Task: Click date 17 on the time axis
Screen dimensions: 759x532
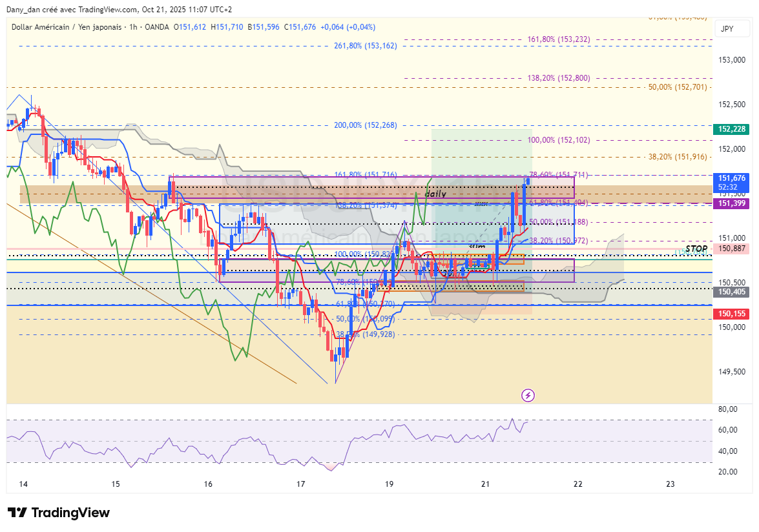Action: (300, 484)
